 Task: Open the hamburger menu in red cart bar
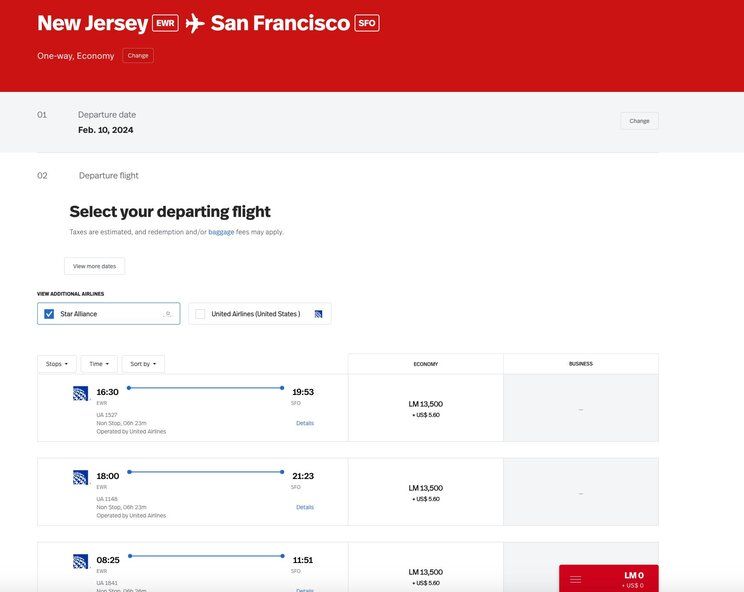click(576, 579)
